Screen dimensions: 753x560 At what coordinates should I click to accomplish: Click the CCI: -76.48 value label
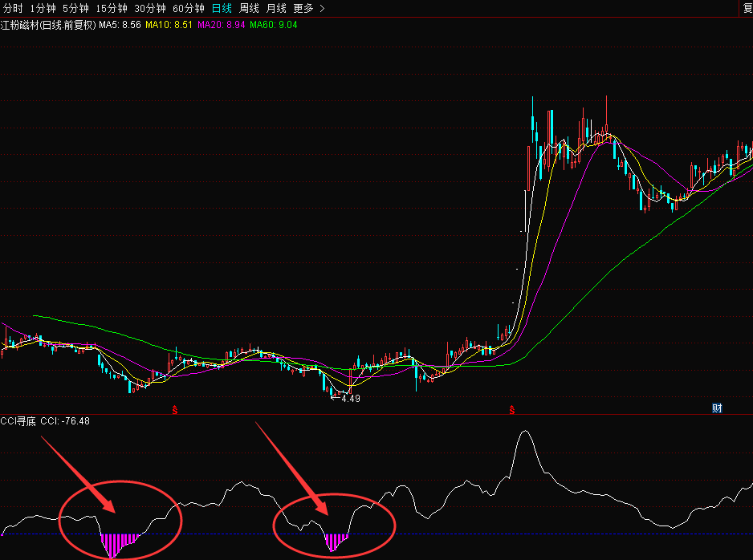(65, 421)
